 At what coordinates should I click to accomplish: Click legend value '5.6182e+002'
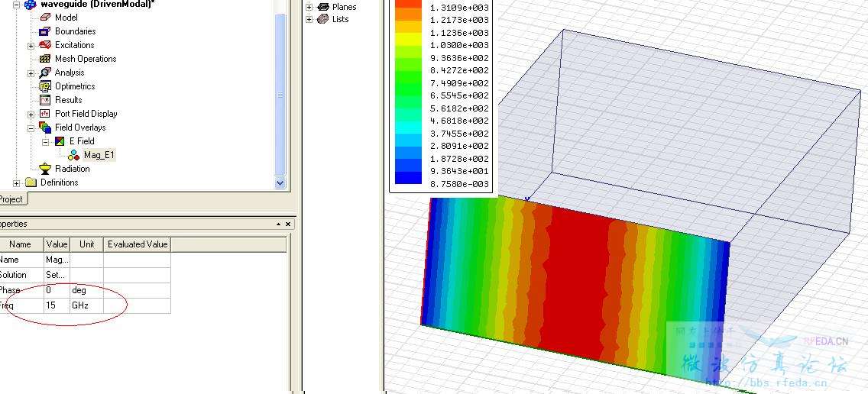click(459, 108)
